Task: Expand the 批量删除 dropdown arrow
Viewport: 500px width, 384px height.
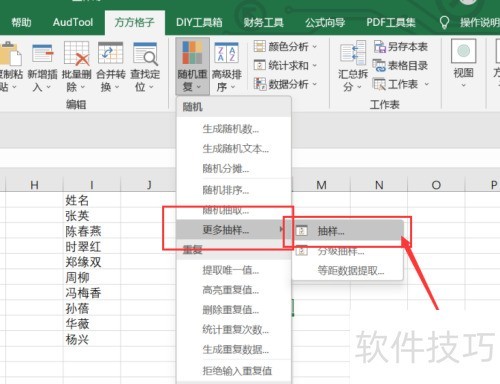Action: coord(82,87)
